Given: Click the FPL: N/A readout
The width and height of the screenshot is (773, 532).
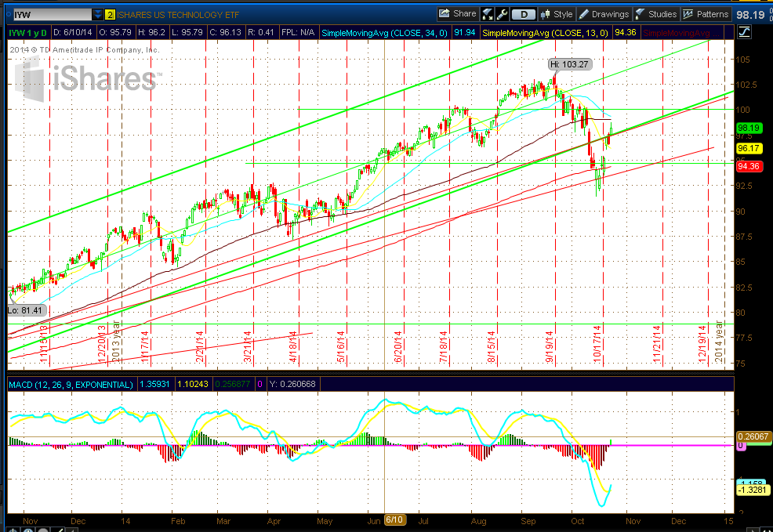Looking at the screenshot, I should (298, 32).
